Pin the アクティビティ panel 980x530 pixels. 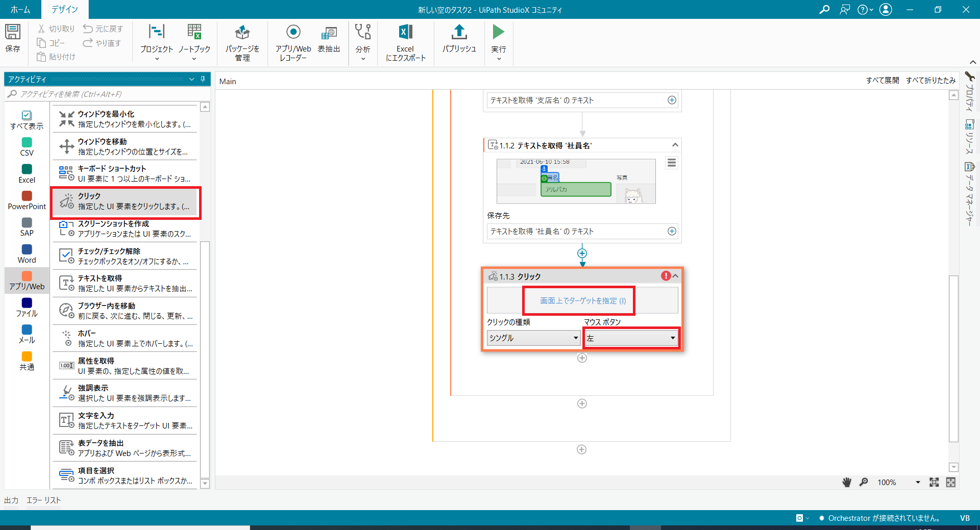203,79
